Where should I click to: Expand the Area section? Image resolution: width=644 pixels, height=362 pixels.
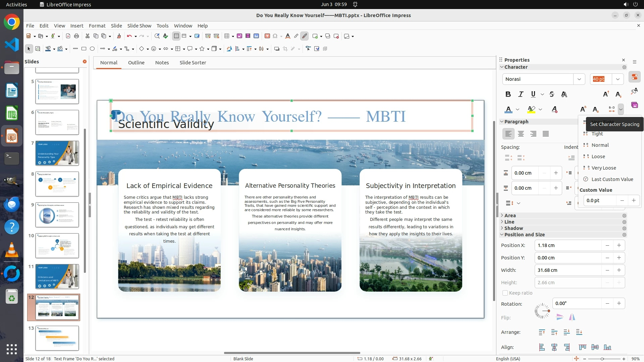coord(510,216)
